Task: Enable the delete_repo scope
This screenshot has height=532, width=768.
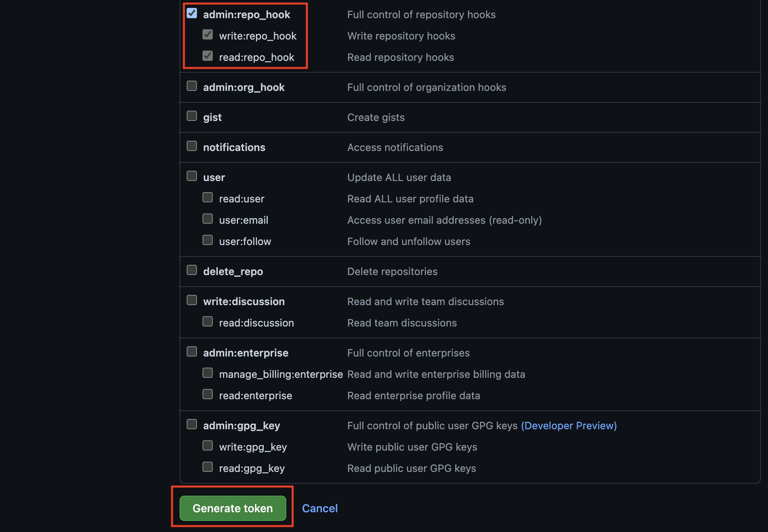Action: tap(192, 270)
